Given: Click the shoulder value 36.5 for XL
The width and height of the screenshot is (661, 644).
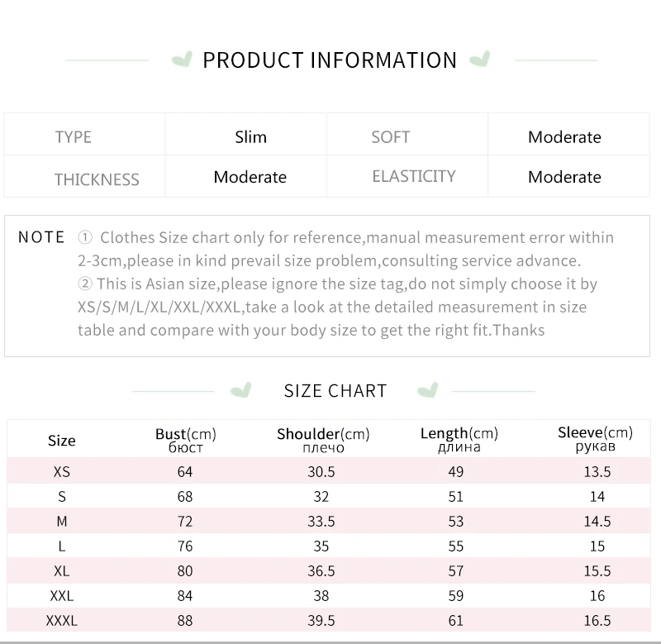Looking at the screenshot, I should click(x=321, y=571).
